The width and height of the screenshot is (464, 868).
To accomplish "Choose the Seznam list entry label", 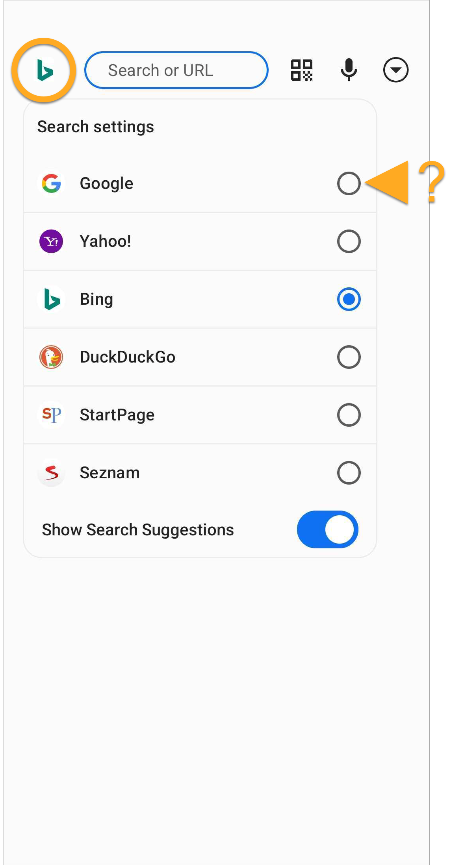I will coord(110,473).
